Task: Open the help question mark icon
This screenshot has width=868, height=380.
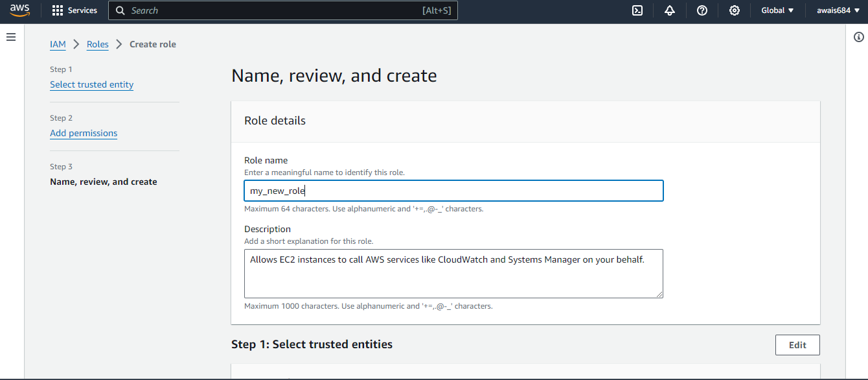Action: click(x=702, y=10)
